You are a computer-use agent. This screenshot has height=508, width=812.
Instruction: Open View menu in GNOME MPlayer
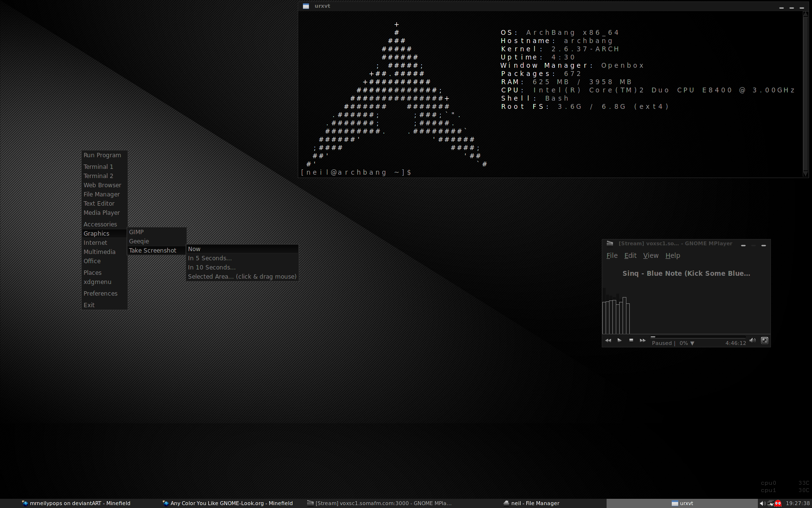tap(651, 255)
